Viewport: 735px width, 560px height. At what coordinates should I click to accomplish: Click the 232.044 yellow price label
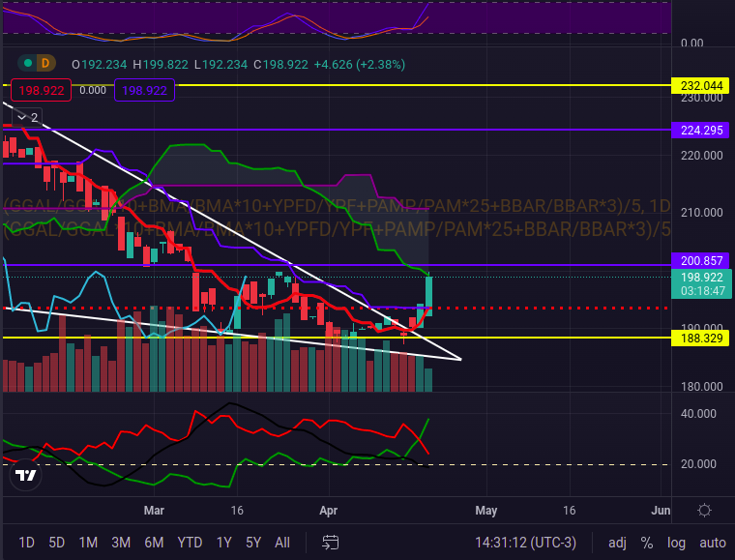[x=700, y=86]
